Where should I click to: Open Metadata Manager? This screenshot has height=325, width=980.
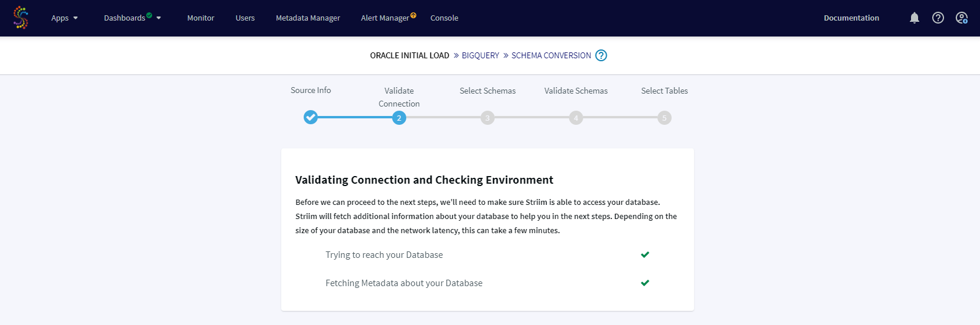pos(308,18)
